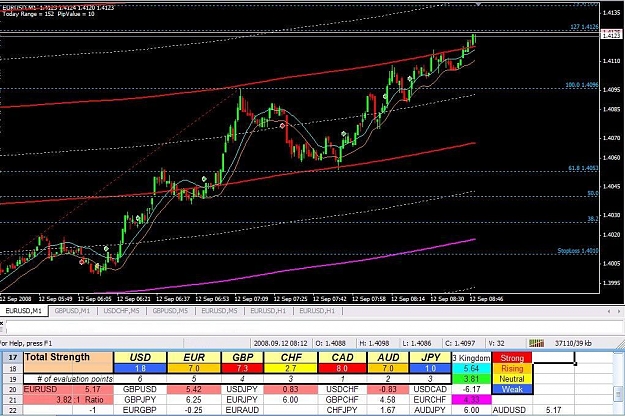The height and width of the screenshot is (416, 625).
Task: Open the GBPUSD,M1 chart tab
Action: pos(72,311)
